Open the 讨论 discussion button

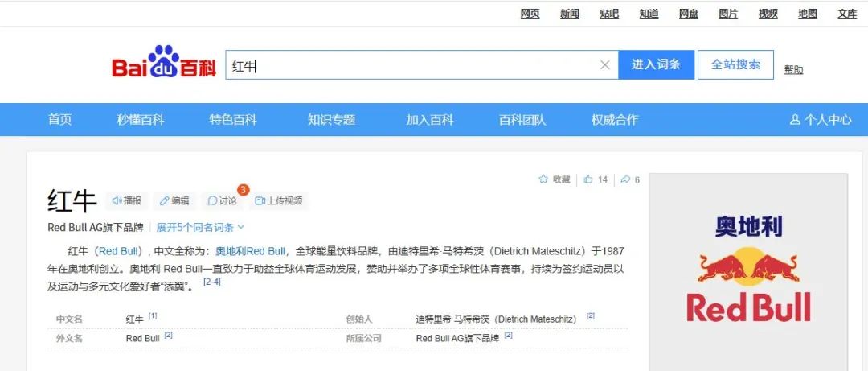(223, 200)
